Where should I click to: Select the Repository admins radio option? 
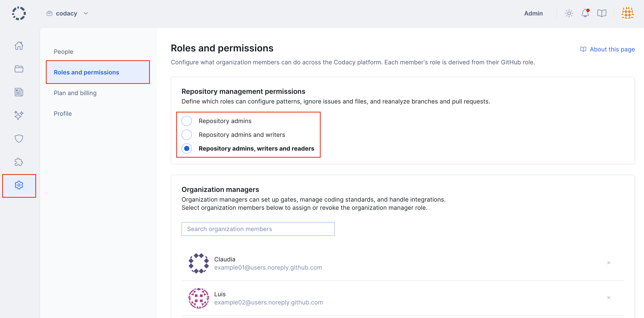[187, 121]
